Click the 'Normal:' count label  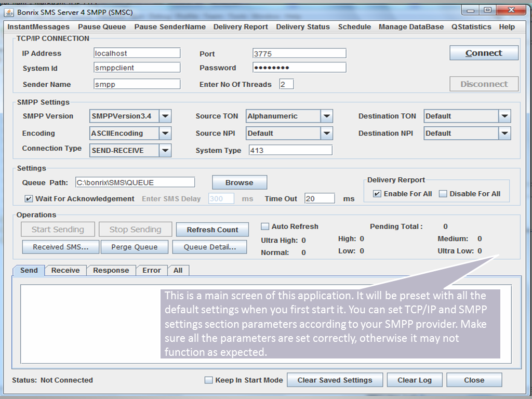pyautogui.click(x=275, y=252)
